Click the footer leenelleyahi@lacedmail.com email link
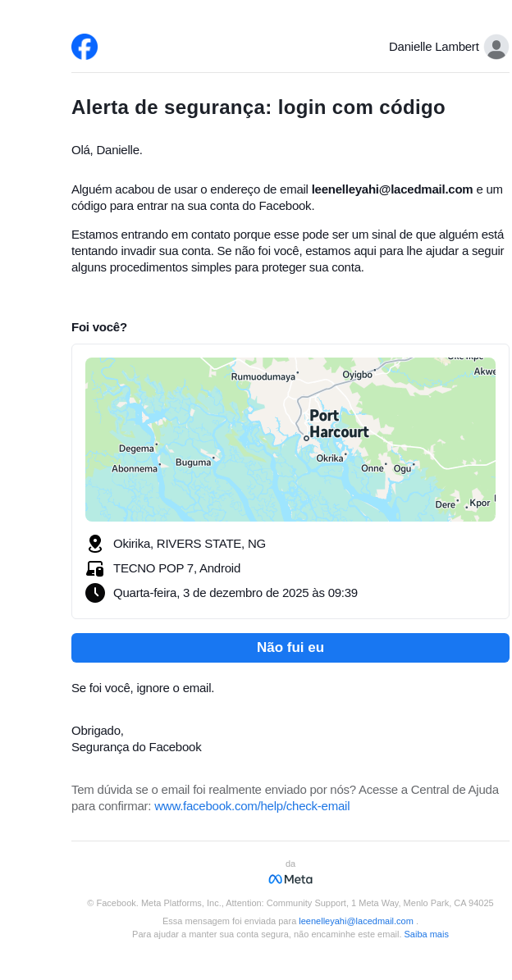This screenshot has height=980, width=512. [x=355, y=921]
